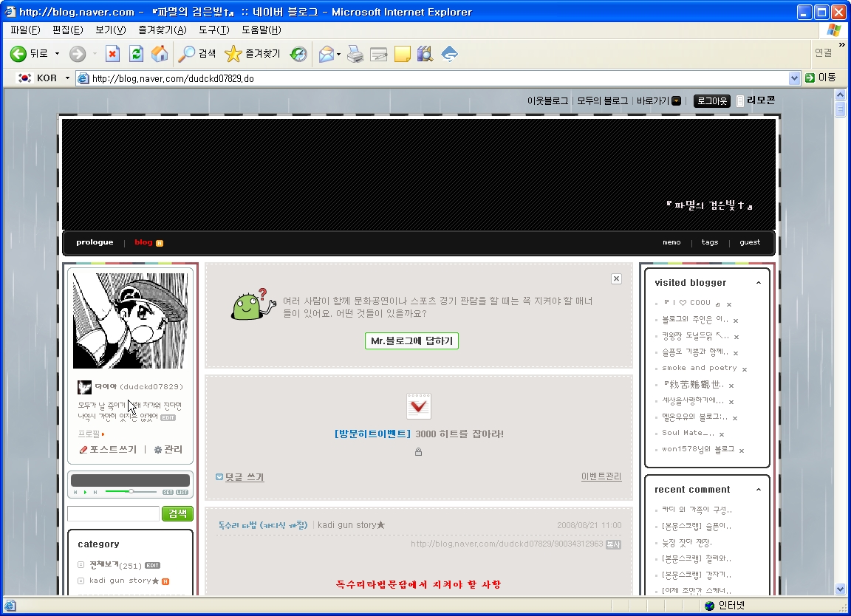Open the History toolbar icon
851x616 pixels.
click(x=298, y=54)
